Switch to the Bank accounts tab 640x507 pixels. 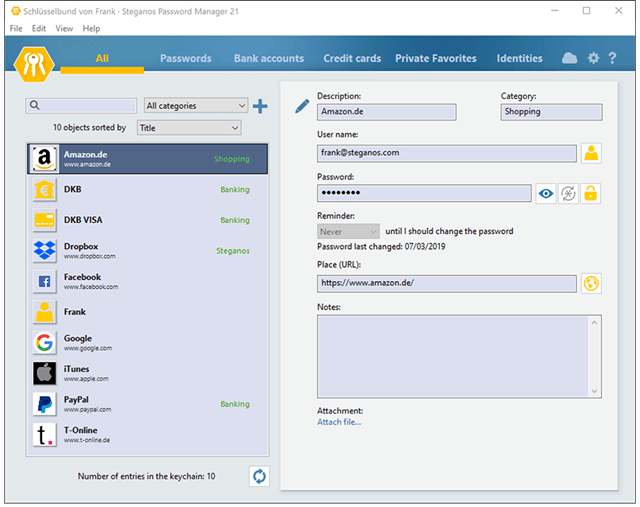point(269,58)
